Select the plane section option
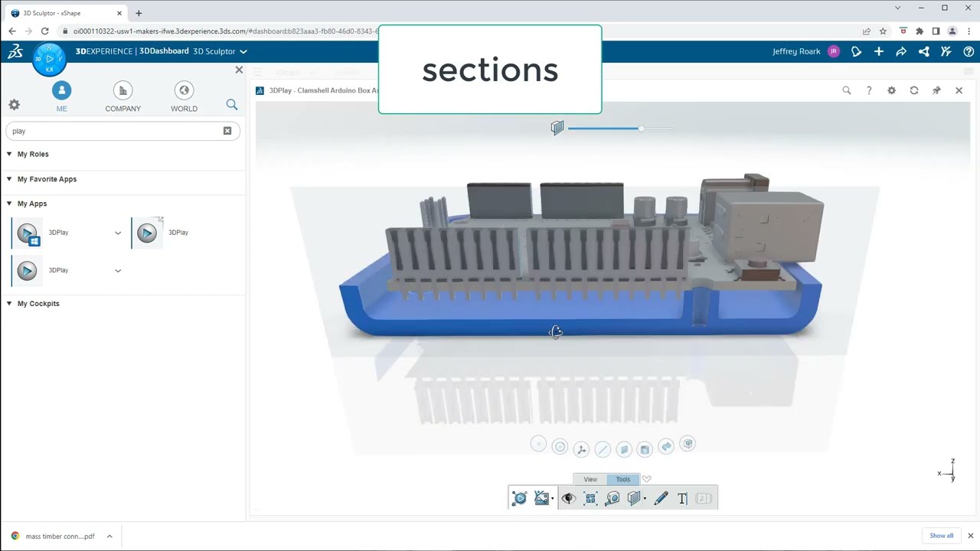The image size is (980, 551). [x=624, y=450]
